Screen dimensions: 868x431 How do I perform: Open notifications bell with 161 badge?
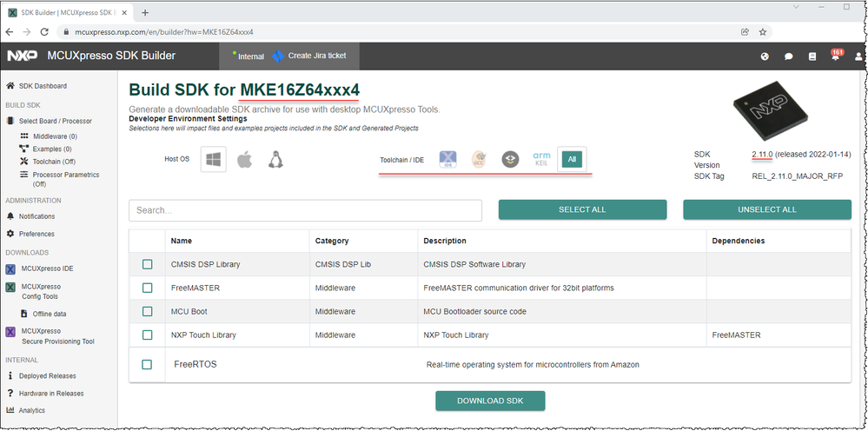click(836, 55)
